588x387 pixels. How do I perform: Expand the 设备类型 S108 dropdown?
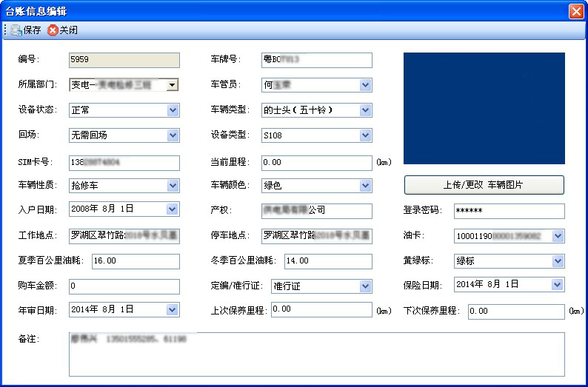(365, 135)
